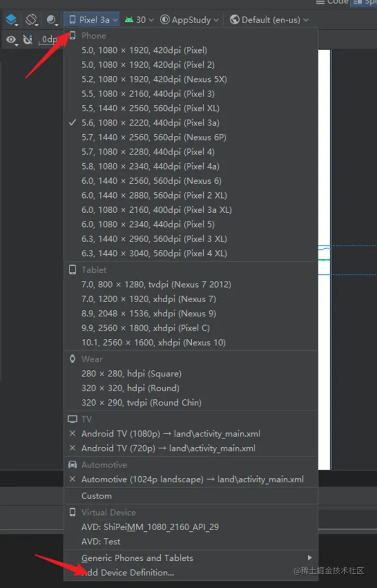Choose the Nexus 6 device entry
This screenshot has width=377, height=588.
click(191, 181)
